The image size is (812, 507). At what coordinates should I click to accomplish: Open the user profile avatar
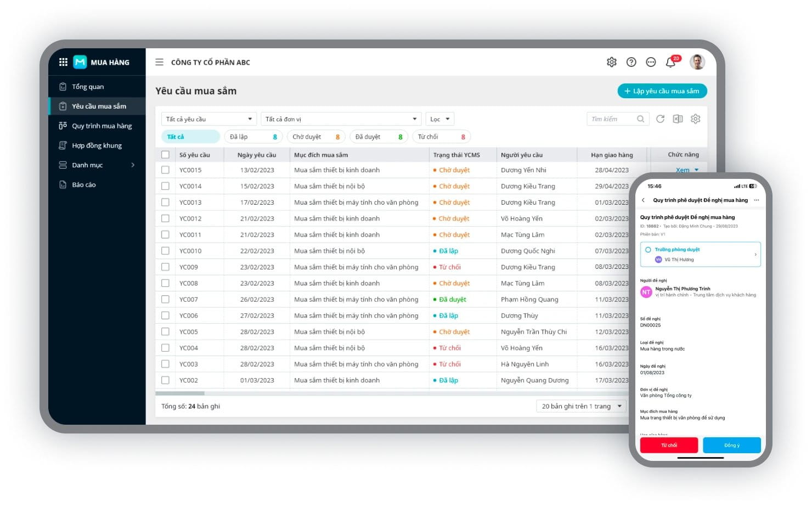click(x=697, y=62)
